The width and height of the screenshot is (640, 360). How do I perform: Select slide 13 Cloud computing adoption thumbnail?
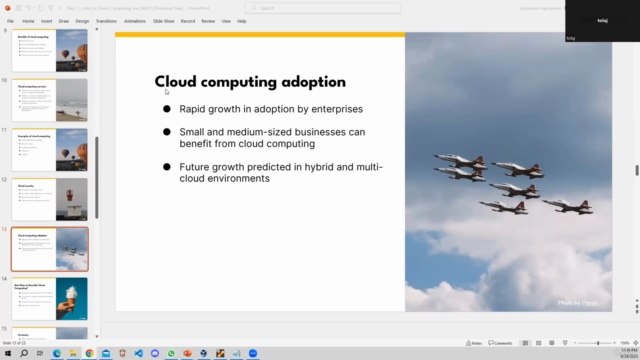pos(50,249)
